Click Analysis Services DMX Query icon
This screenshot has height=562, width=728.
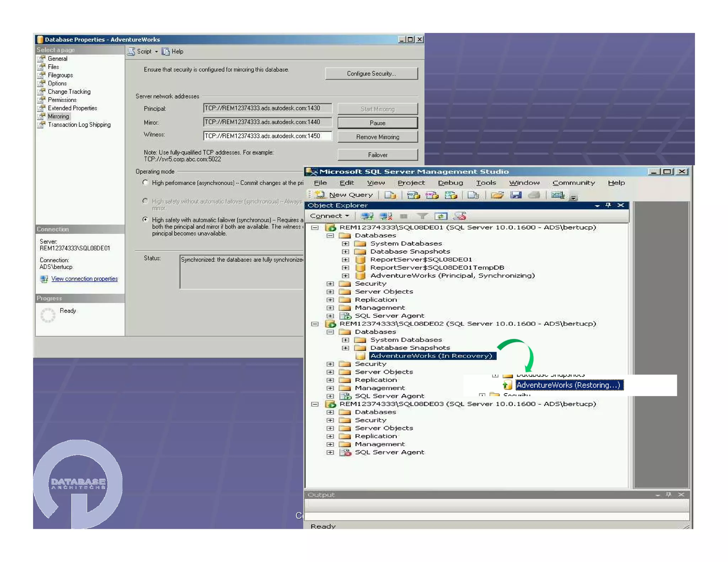point(432,195)
